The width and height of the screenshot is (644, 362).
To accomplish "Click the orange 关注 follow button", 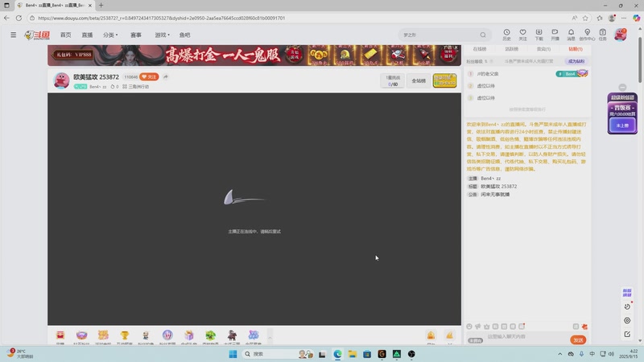I will click(149, 76).
